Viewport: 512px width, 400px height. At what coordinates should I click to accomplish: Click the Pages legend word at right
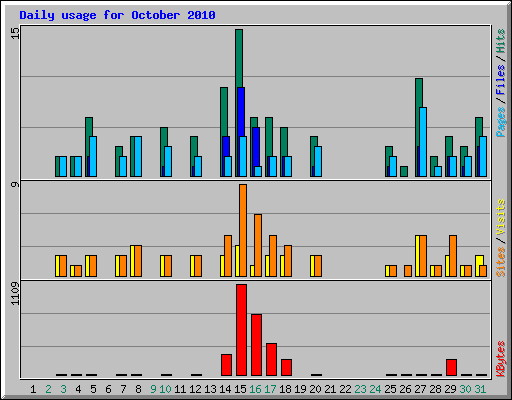point(501,122)
